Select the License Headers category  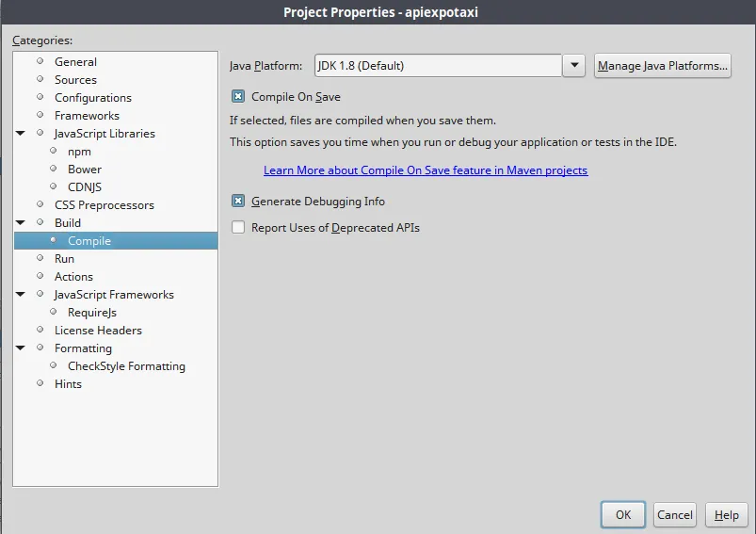coord(98,331)
